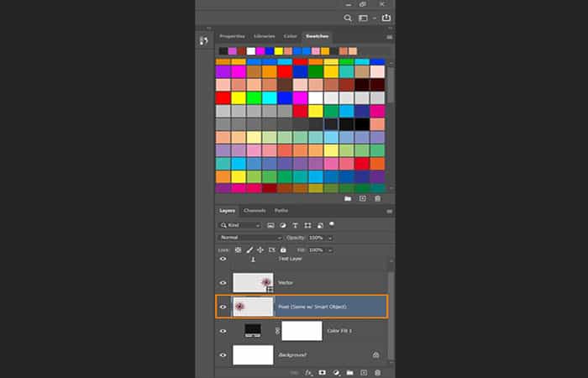Lock all layer attributes
Image resolution: width=588 pixels, height=378 pixels.
[283, 249]
